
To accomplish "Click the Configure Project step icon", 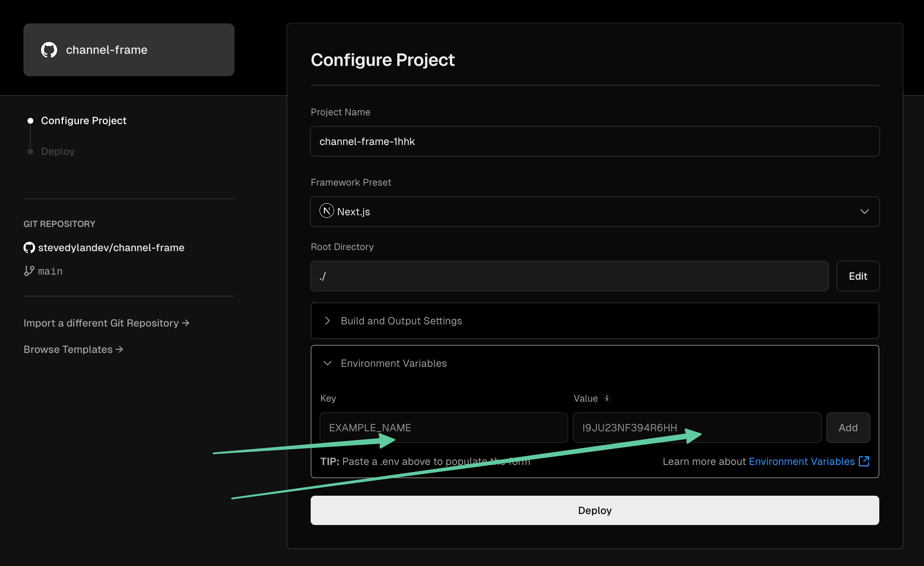I will pyautogui.click(x=30, y=120).
